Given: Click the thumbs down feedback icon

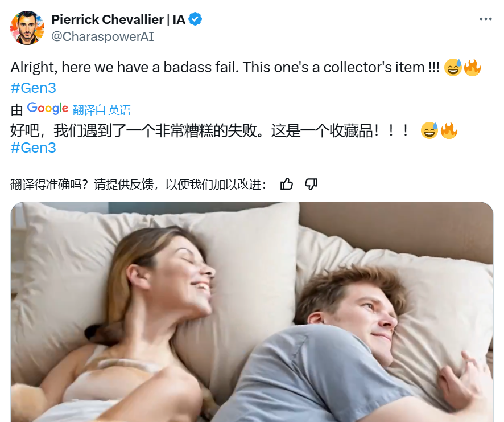Looking at the screenshot, I should tap(311, 184).
